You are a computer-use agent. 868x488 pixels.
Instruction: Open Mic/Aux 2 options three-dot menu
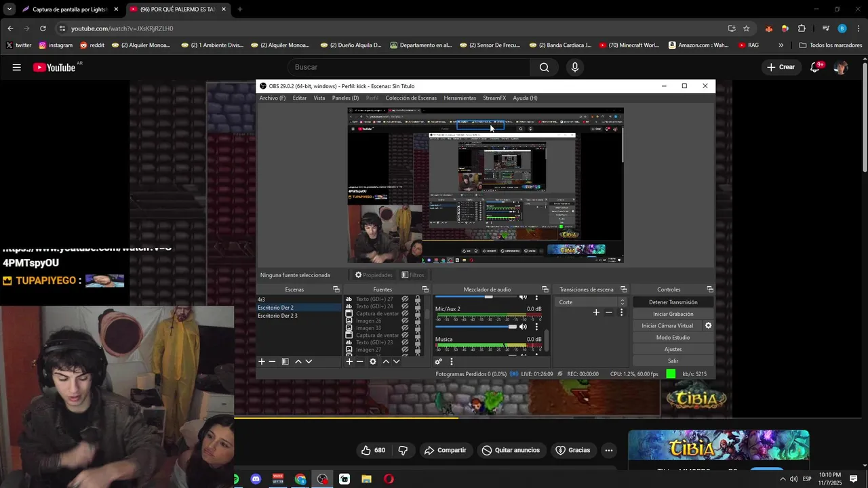click(x=536, y=327)
